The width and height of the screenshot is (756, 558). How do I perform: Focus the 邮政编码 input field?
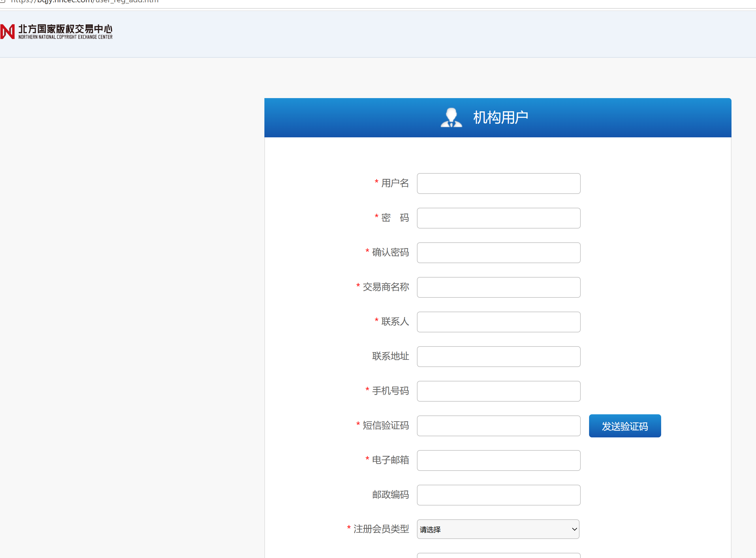tap(499, 495)
